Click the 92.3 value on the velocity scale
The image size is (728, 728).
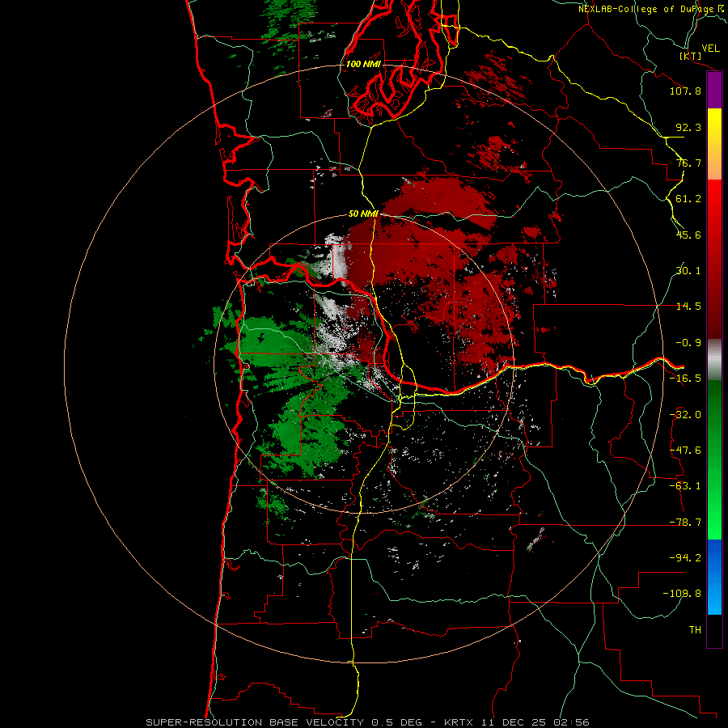point(688,127)
